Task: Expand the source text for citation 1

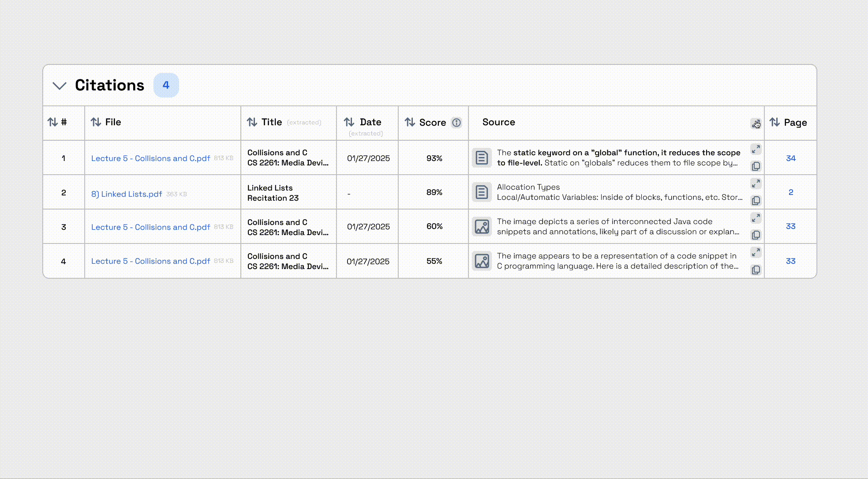Action: click(756, 150)
